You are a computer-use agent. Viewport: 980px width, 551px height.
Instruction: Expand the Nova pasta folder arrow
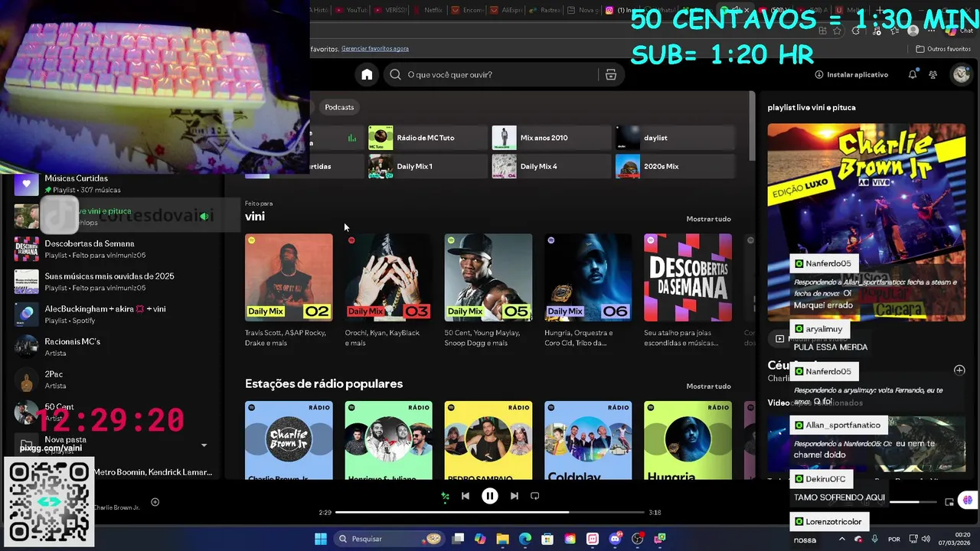pos(204,445)
